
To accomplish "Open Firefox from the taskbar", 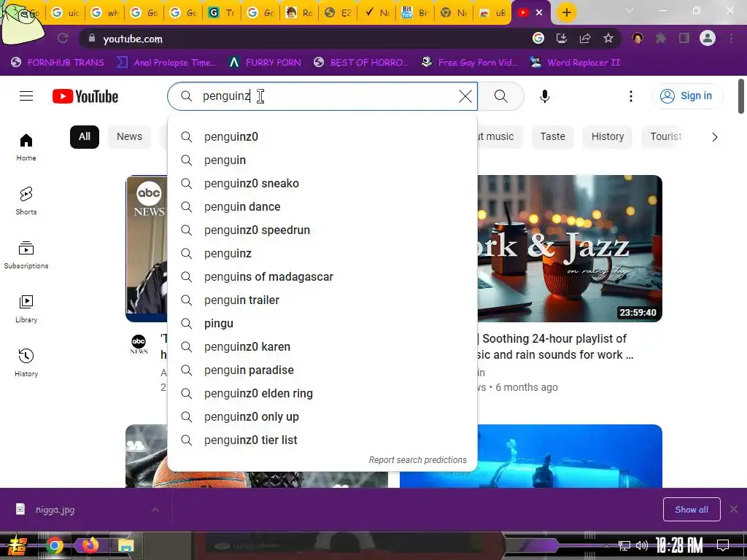I will (90, 545).
